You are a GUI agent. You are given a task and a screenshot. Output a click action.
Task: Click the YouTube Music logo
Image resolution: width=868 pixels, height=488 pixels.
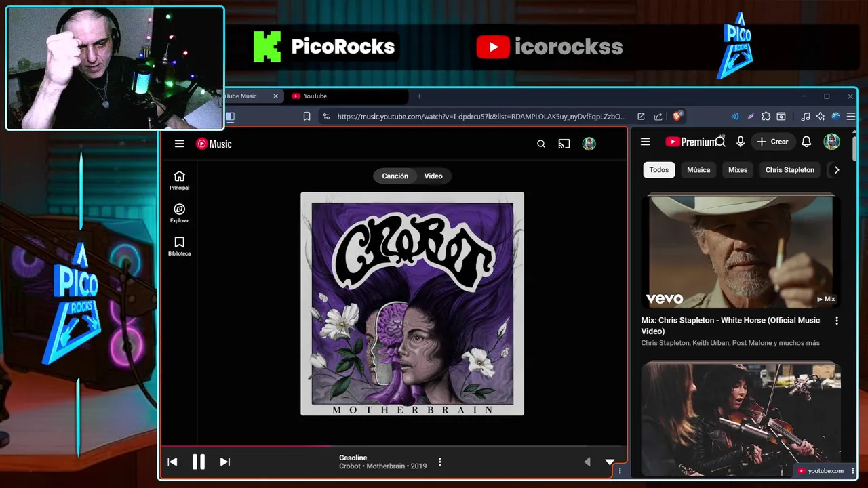(214, 144)
